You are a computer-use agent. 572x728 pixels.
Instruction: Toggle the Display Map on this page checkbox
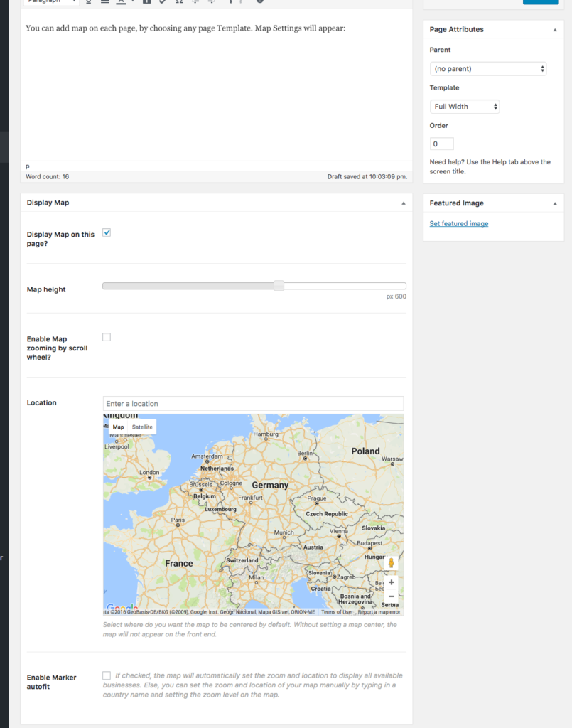[x=106, y=232]
